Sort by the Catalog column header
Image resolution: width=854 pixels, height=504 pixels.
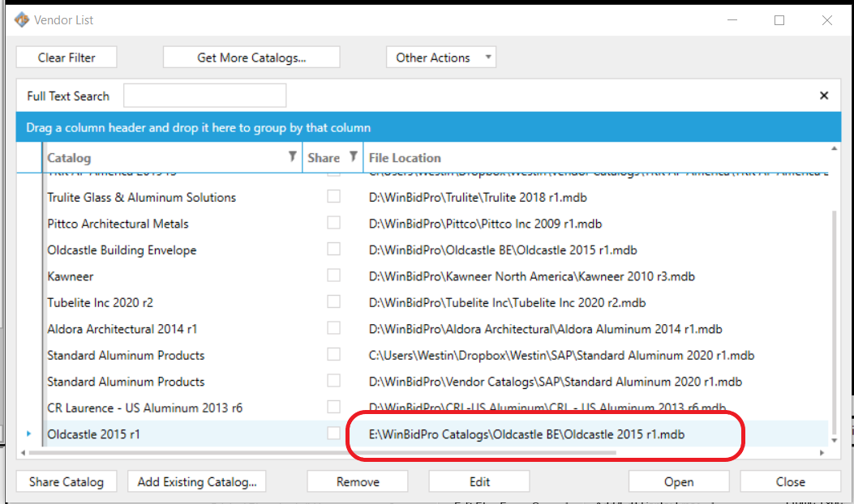point(69,158)
